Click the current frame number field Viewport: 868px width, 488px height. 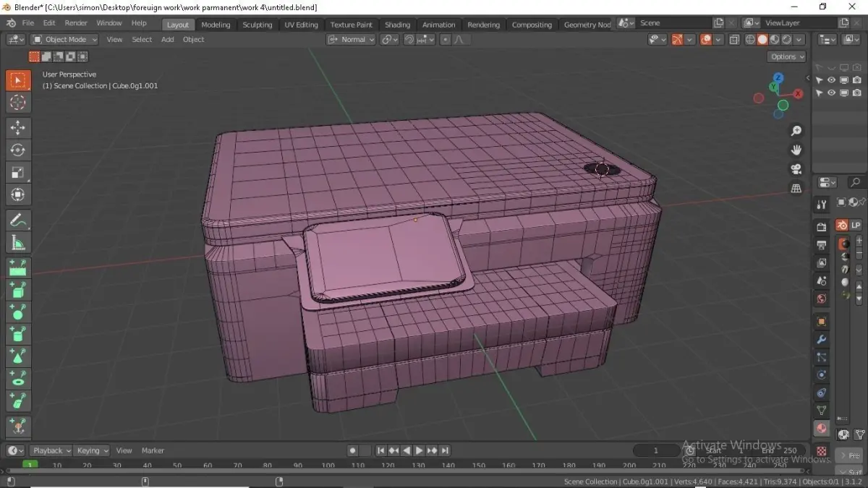click(656, 450)
